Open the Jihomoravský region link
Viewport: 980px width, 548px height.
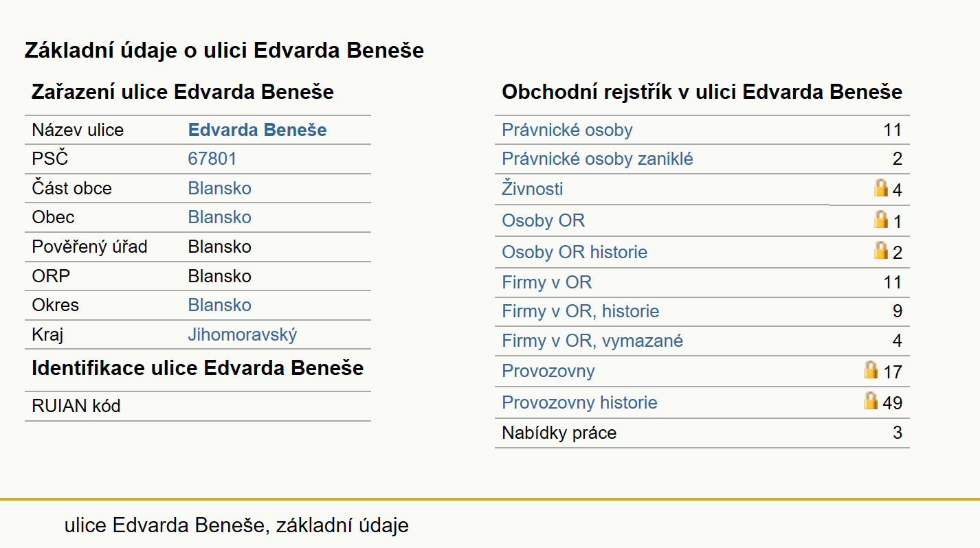[x=243, y=335]
